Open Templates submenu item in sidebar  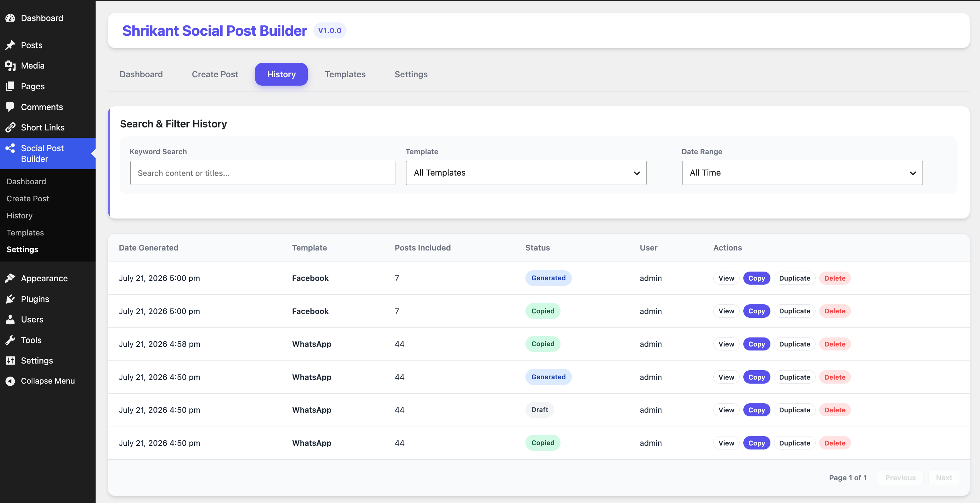(25, 232)
